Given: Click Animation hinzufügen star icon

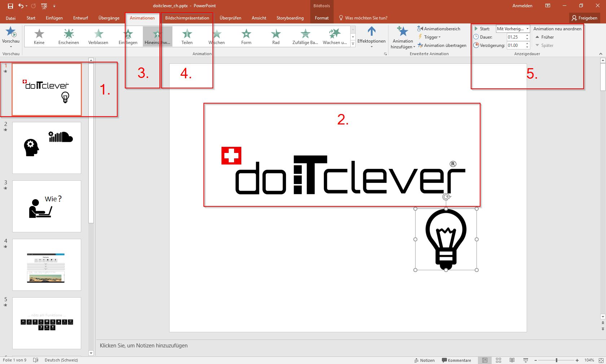Looking at the screenshot, I should pos(403,32).
